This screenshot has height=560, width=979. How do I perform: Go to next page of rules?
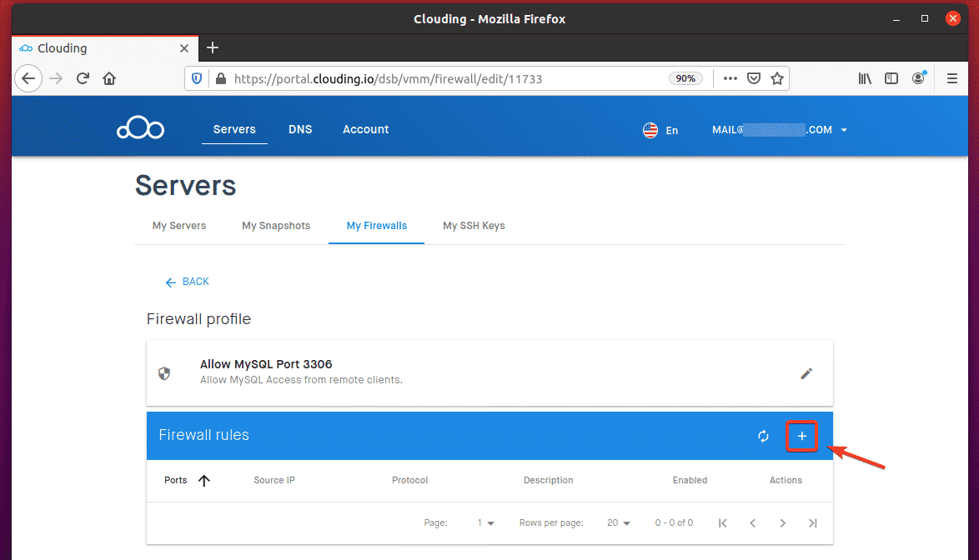tap(782, 522)
